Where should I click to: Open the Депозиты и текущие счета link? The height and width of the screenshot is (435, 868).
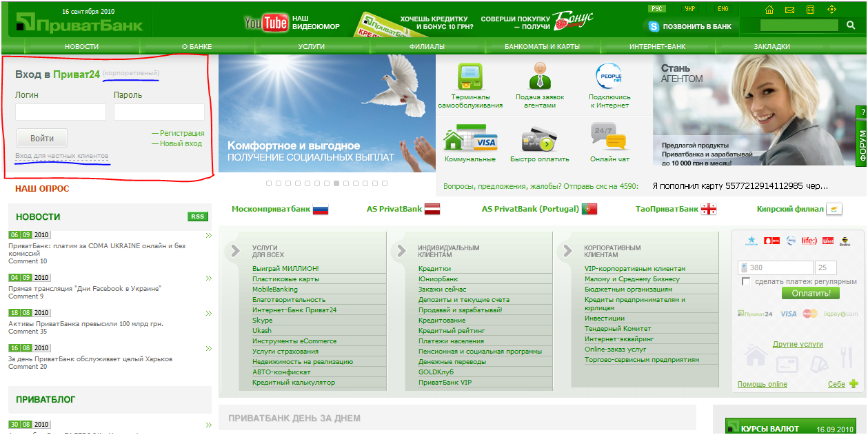point(464,300)
